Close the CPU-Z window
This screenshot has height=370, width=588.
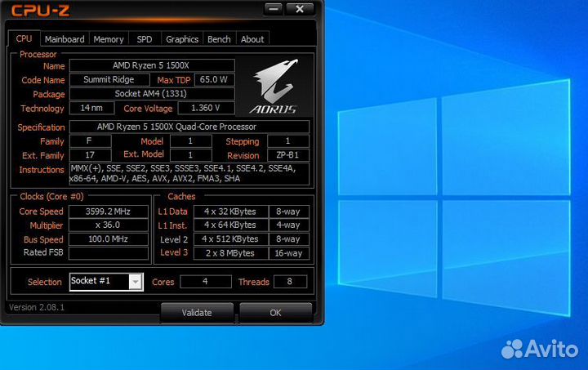[300, 9]
